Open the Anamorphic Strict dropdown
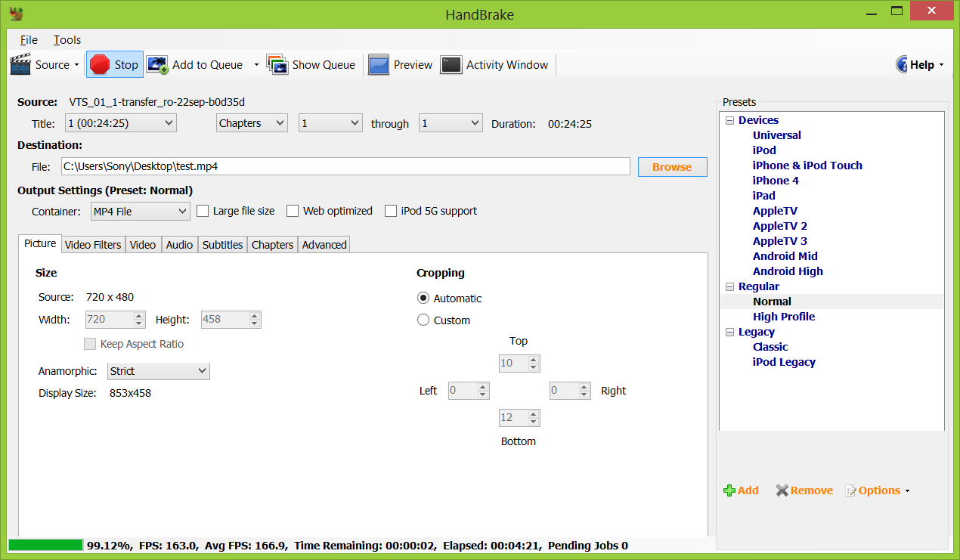 pos(158,371)
